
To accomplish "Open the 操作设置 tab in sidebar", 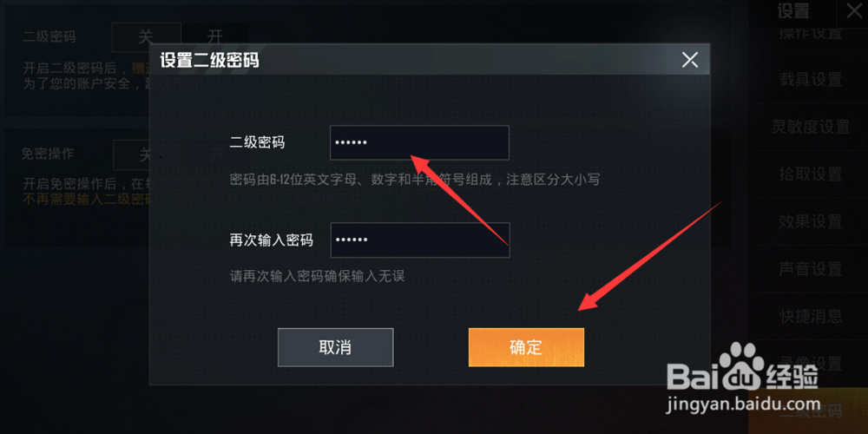I will 811,33.
